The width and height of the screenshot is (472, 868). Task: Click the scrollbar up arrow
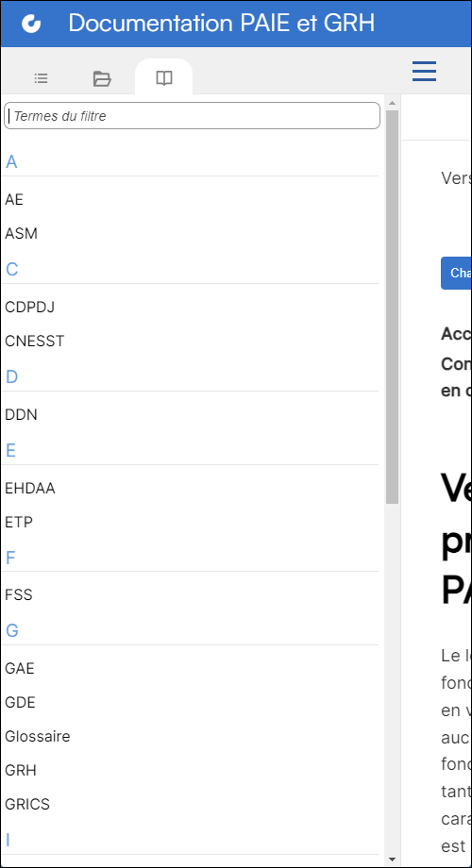pos(392,103)
